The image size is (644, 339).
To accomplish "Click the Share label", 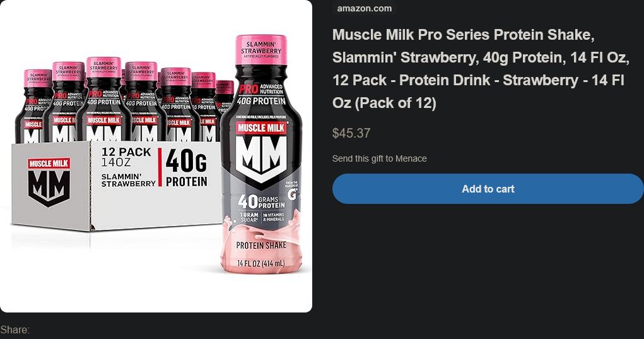I will click(15, 330).
